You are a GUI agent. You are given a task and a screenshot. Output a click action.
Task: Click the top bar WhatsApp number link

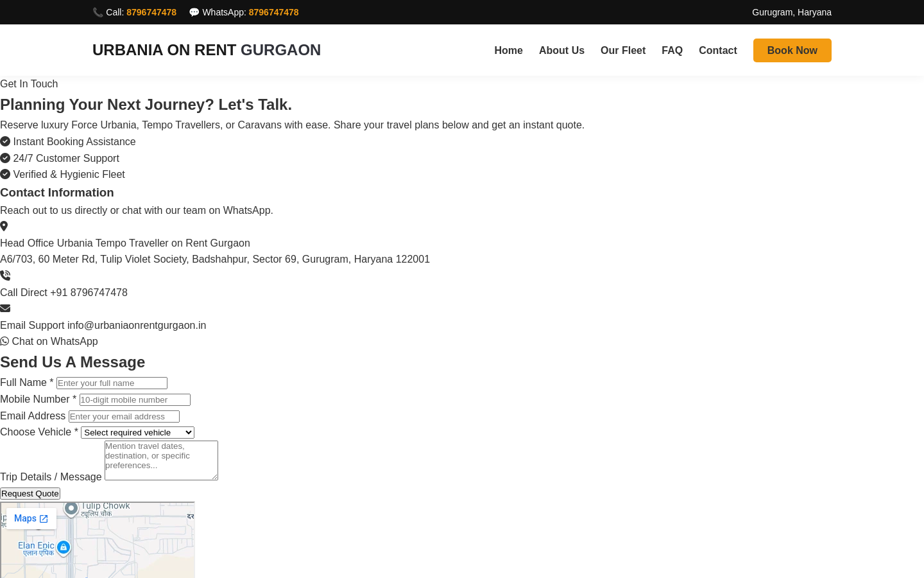point(273,12)
